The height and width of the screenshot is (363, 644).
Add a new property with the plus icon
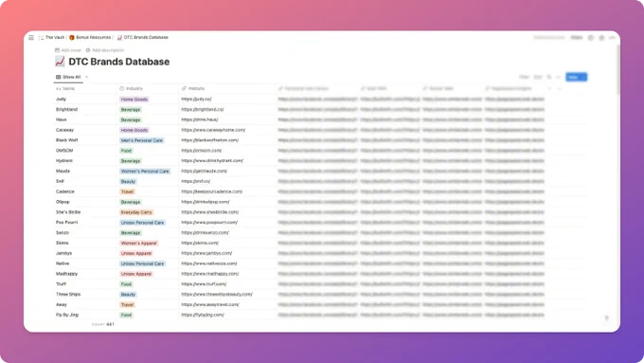click(x=549, y=88)
